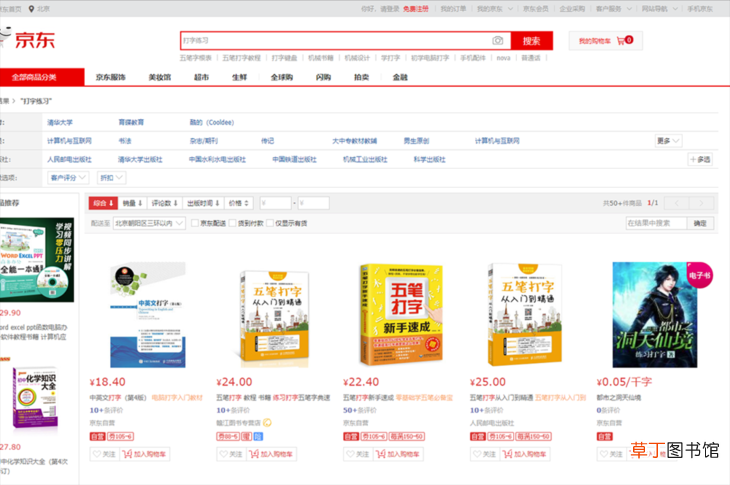Screen dimensions: 730x485
Task: Open the 闪购 nav tab
Action: (x=323, y=77)
